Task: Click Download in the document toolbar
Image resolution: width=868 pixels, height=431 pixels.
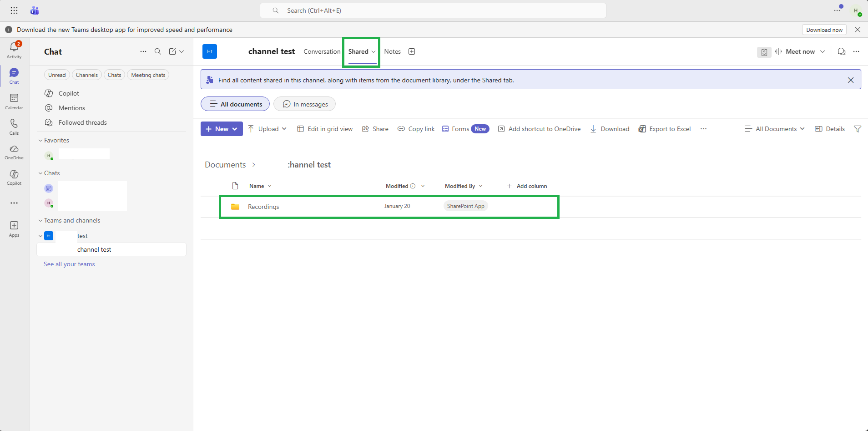Action: [610, 129]
